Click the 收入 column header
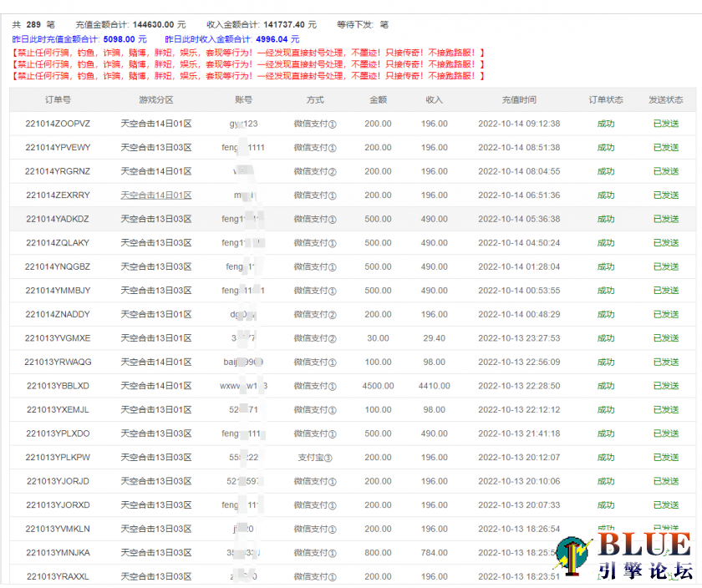The width and height of the screenshot is (702, 588). pyautogui.click(x=434, y=100)
